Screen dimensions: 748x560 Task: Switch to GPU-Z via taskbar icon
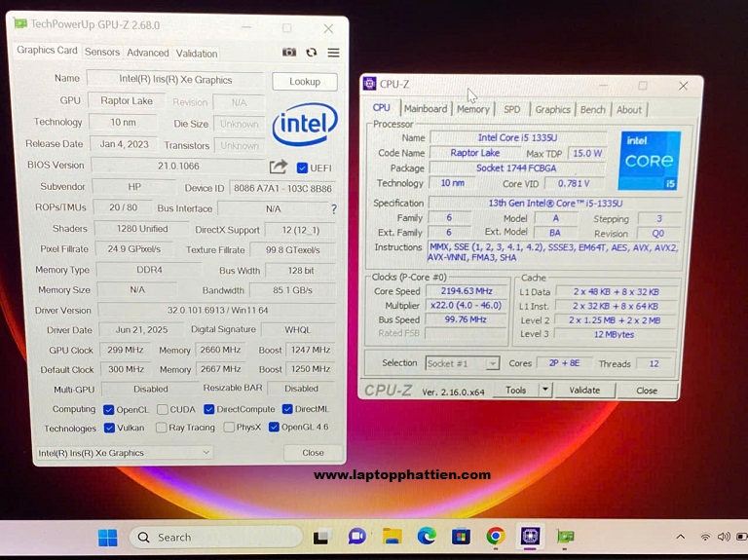(x=565, y=537)
